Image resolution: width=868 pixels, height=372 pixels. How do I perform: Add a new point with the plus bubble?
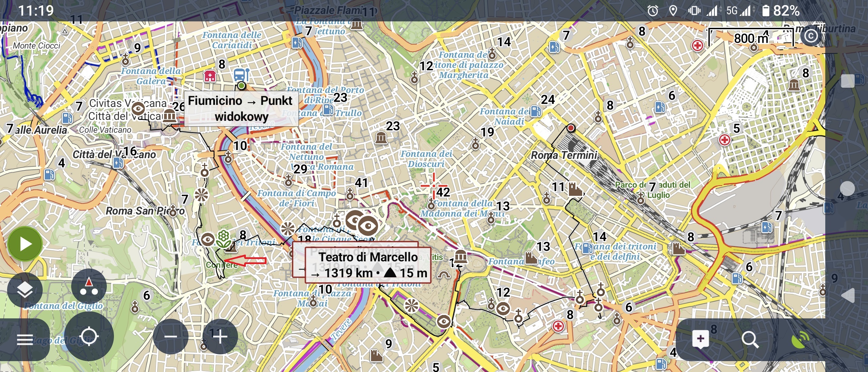(701, 339)
